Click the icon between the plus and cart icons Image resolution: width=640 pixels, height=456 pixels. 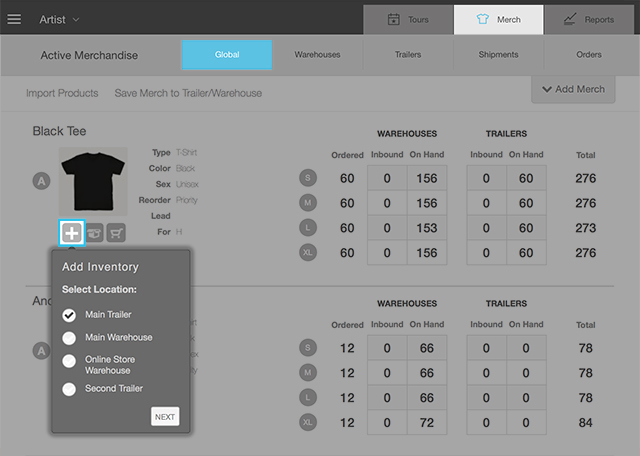pyautogui.click(x=94, y=232)
